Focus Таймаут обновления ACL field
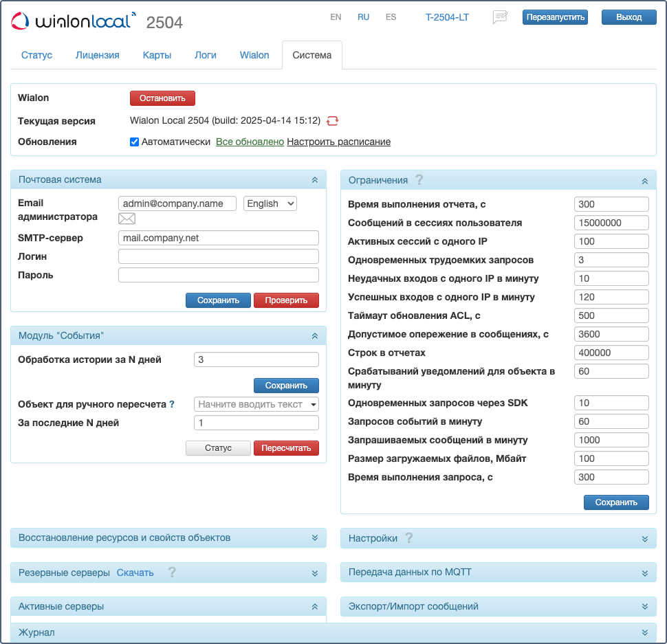 click(x=611, y=316)
